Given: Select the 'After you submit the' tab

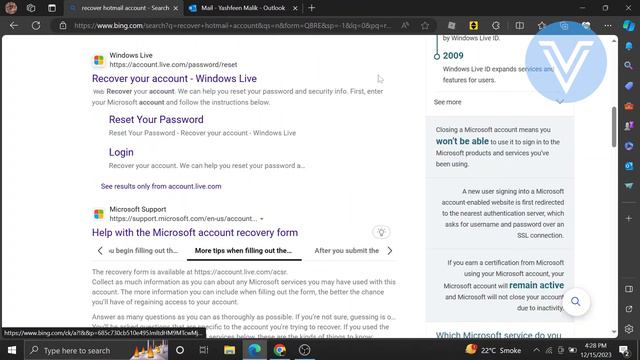Looking at the screenshot, I should (347, 251).
